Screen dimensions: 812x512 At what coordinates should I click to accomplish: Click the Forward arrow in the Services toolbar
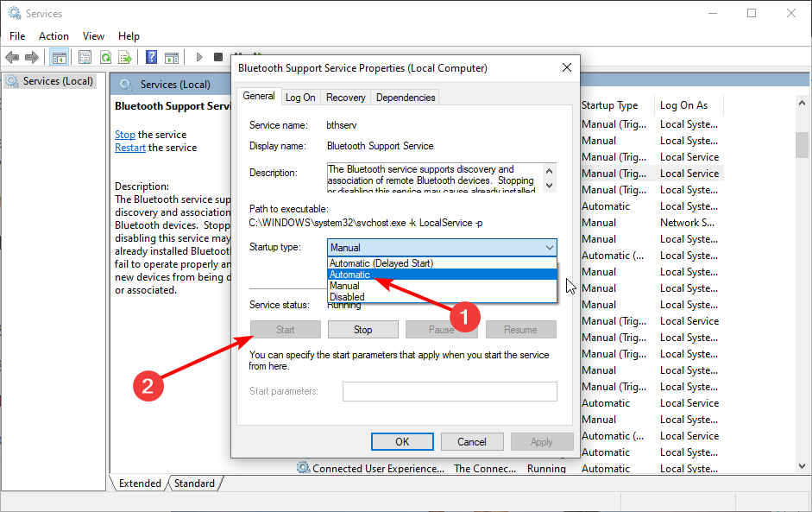tap(32, 57)
